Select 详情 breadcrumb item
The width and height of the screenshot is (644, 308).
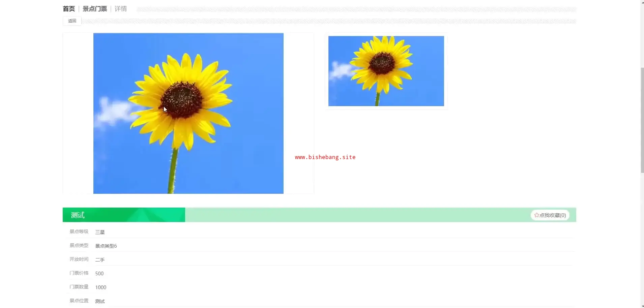click(121, 9)
